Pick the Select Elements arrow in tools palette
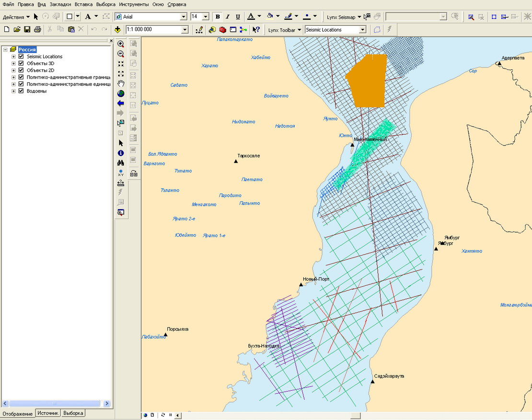The image size is (532, 420). (120, 143)
